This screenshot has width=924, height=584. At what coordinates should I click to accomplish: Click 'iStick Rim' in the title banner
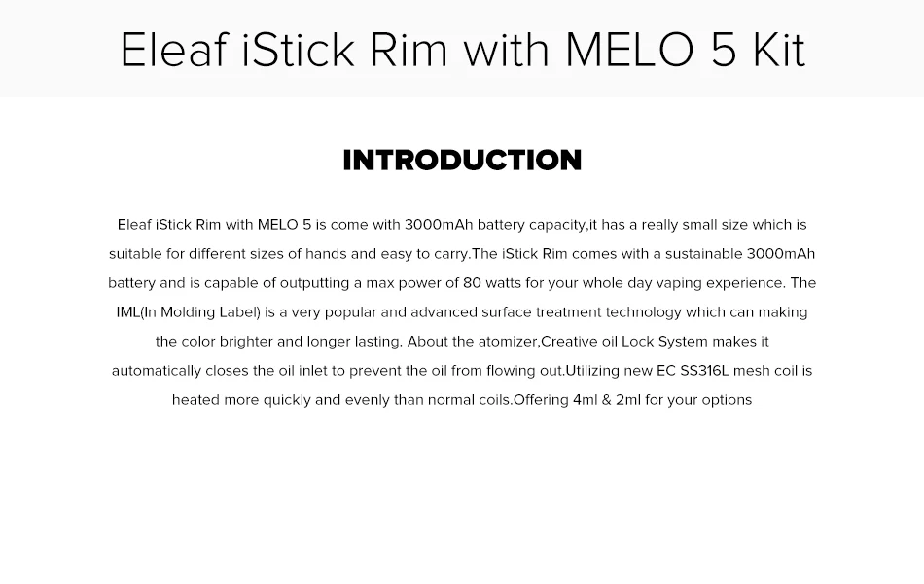344,50
